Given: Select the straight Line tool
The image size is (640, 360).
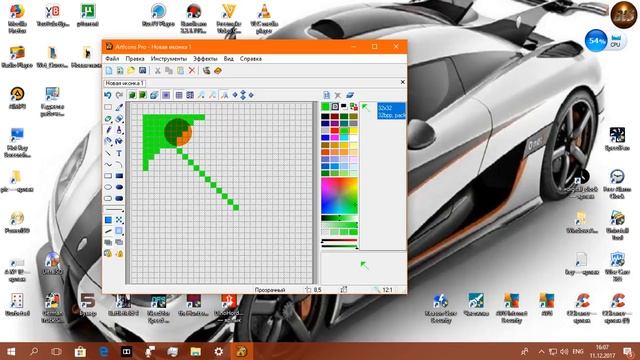Looking at the screenshot, I should [108, 153].
